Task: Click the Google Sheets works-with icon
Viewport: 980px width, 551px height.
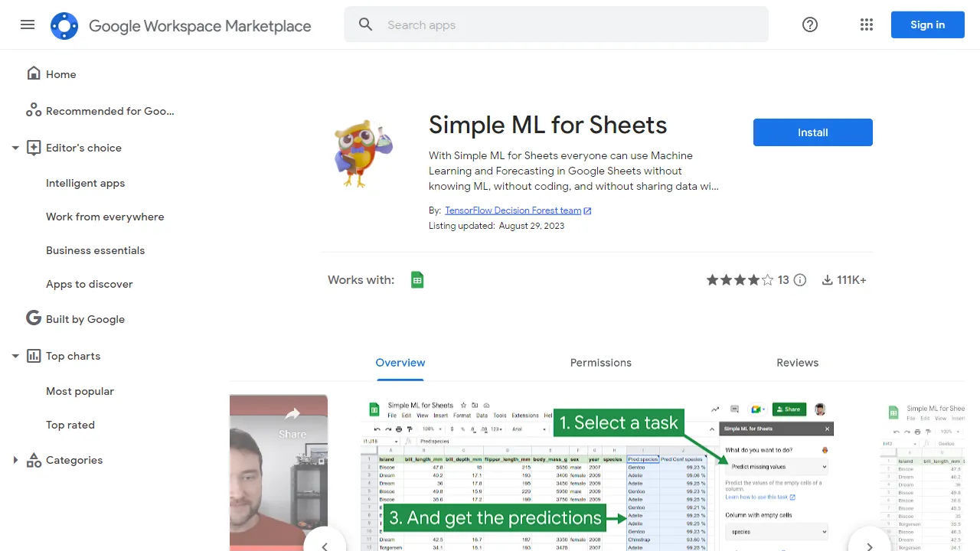Action: (x=417, y=280)
